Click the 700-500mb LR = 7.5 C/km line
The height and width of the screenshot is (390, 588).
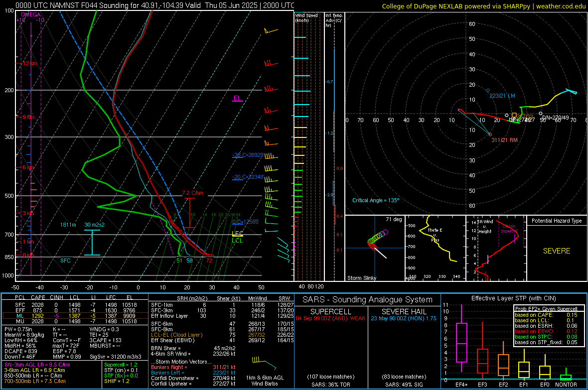point(35,381)
